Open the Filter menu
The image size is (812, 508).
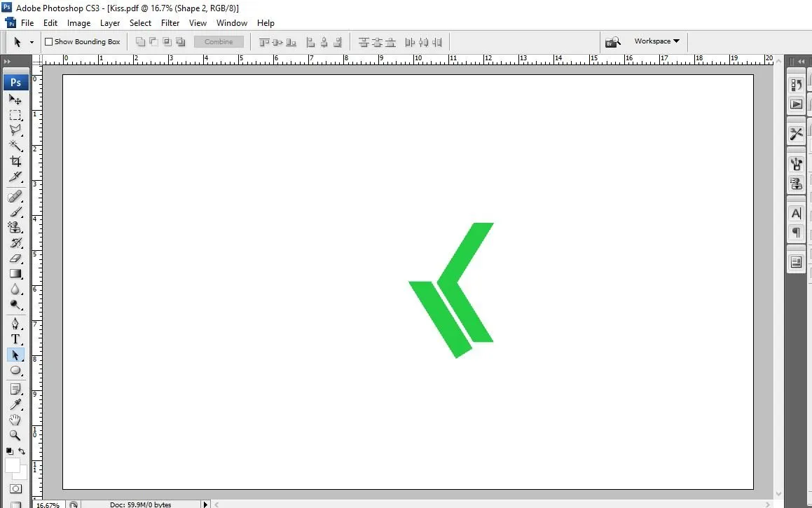(170, 23)
